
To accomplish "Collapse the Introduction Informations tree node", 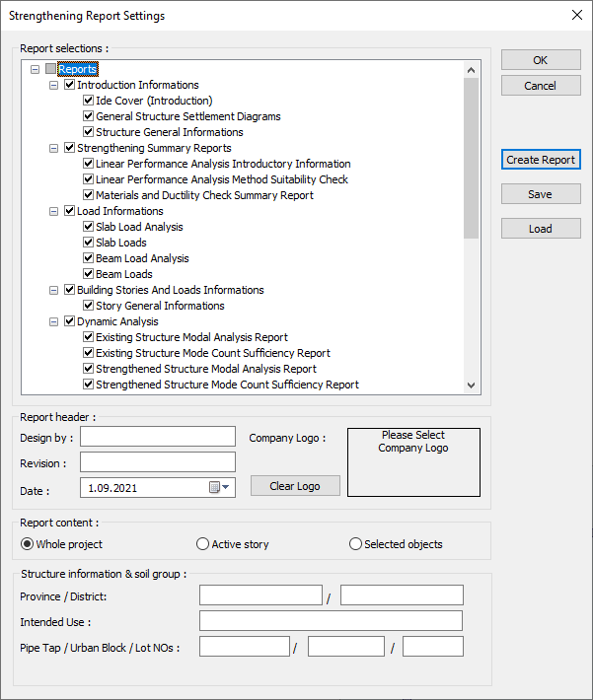I will [54, 85].
